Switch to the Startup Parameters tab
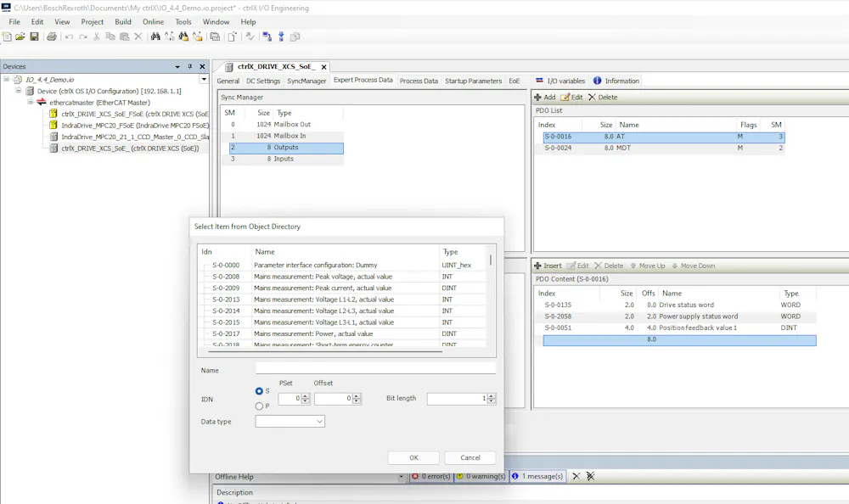Screen dimensions: 849x504 473,81
